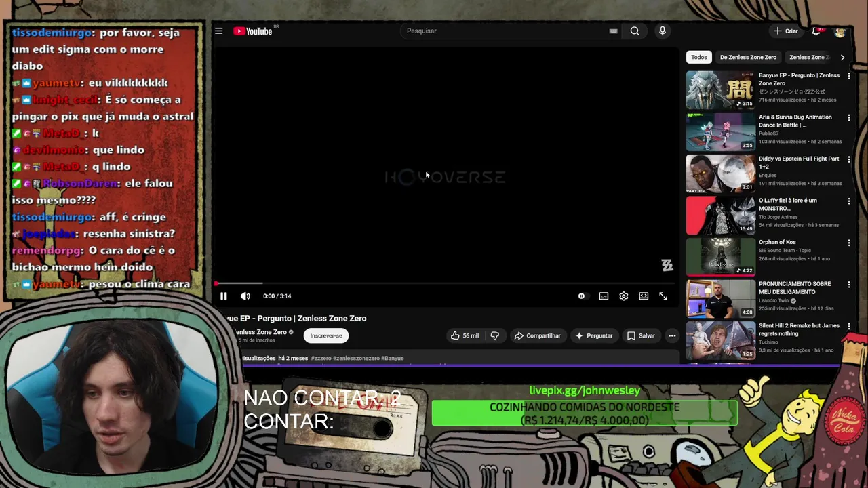
Task: Enter fullscreen mode
Action: pyautogui.click(x=663, y=296)
